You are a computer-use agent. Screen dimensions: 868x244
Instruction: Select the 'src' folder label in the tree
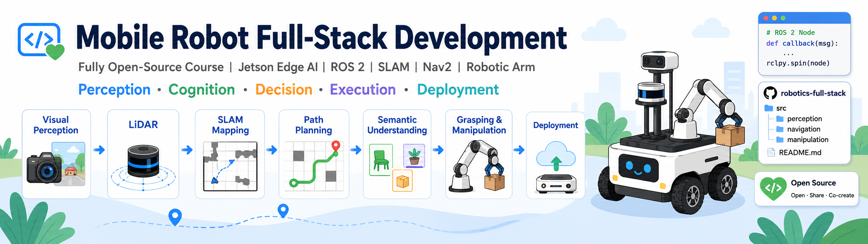(781, 108)
